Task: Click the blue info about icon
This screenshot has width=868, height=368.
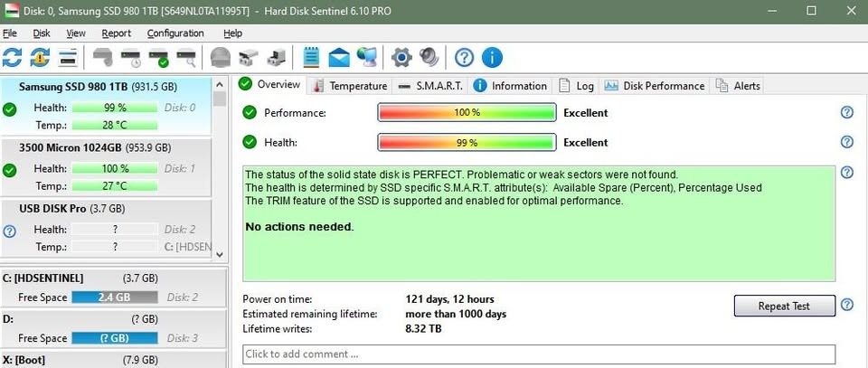Action: 492,58
